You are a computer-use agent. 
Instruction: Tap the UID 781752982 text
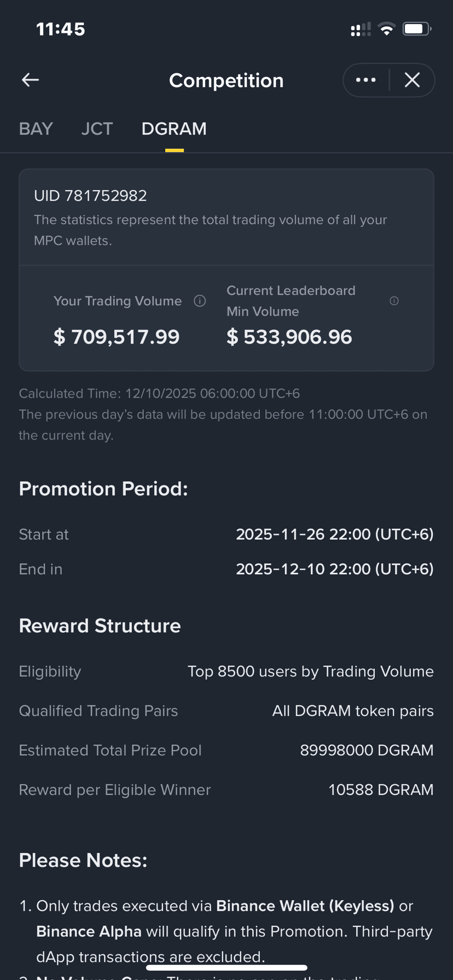[90, 196]
